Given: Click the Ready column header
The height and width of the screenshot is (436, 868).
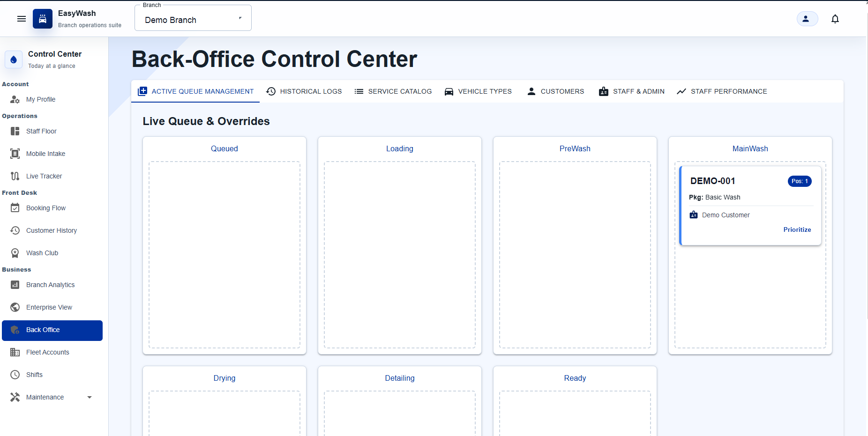Looking at the screenshot, I should [x=575, y=378].
